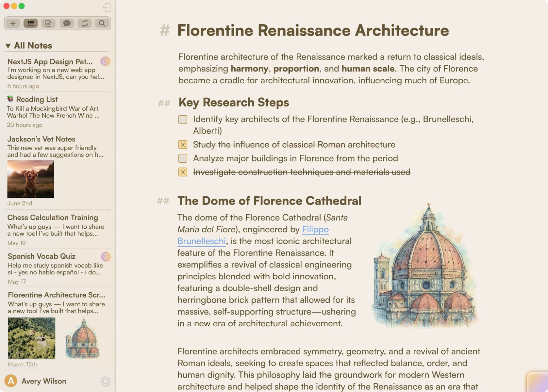This screenshot has width=548, height=392.
Task: Open Jackson's Vet Notes
Action: pyautogui.click(x=58, y=170)
